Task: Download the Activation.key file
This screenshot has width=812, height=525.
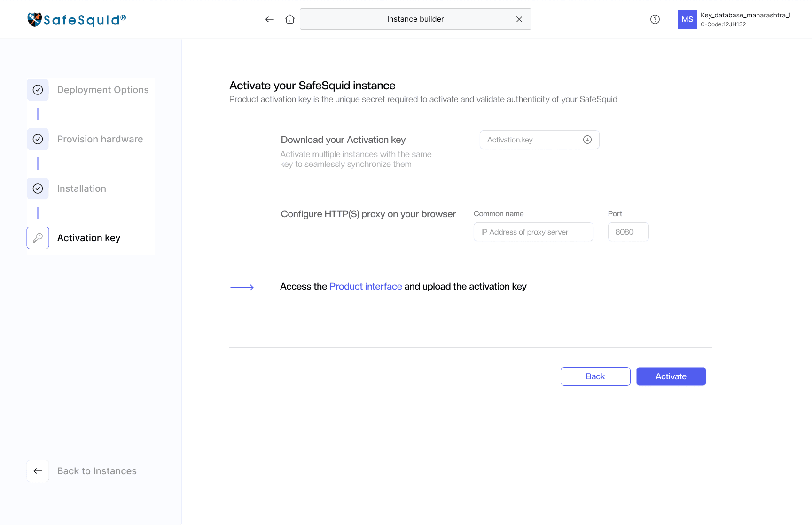Action: pyautogui.click(x=587, y=140)
